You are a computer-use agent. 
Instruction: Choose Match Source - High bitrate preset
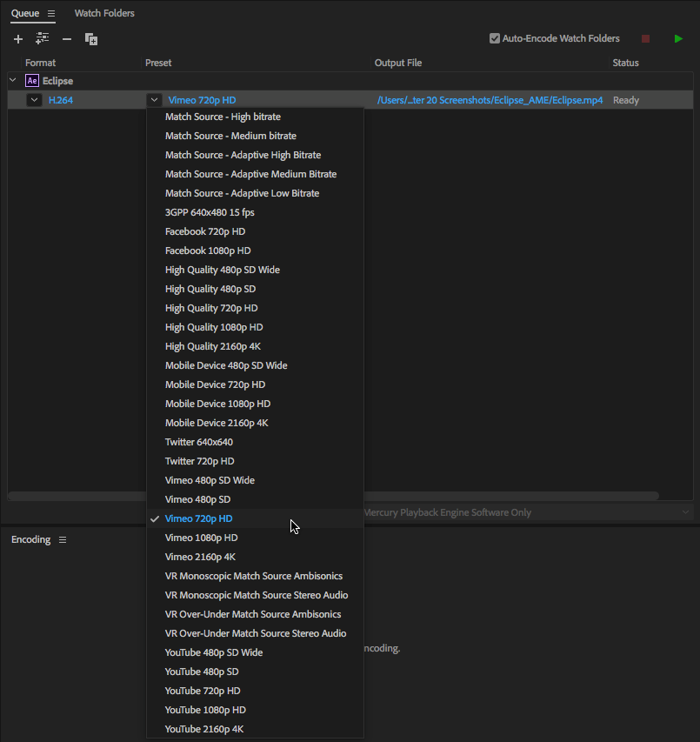pyautogui.click(x=223, y=117)
